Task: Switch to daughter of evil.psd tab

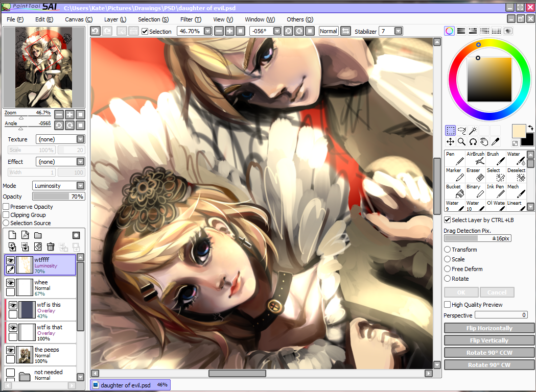Action: [x=130, y=385]
